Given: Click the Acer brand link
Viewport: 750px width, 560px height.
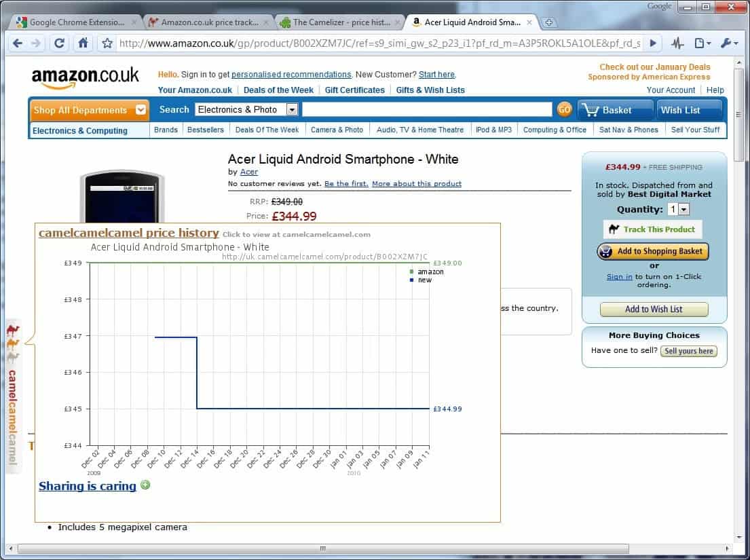Looking at the screenshot, I should point(248,172).
